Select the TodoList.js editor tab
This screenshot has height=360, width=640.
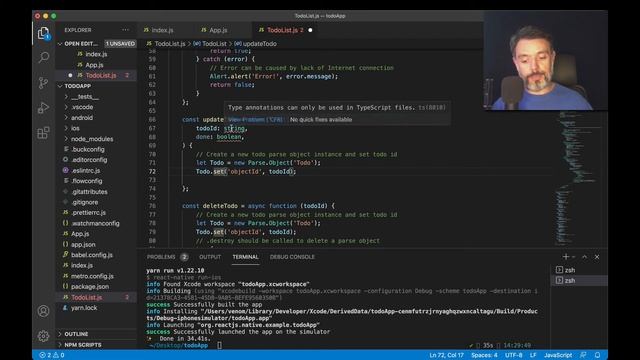(285, 30)
